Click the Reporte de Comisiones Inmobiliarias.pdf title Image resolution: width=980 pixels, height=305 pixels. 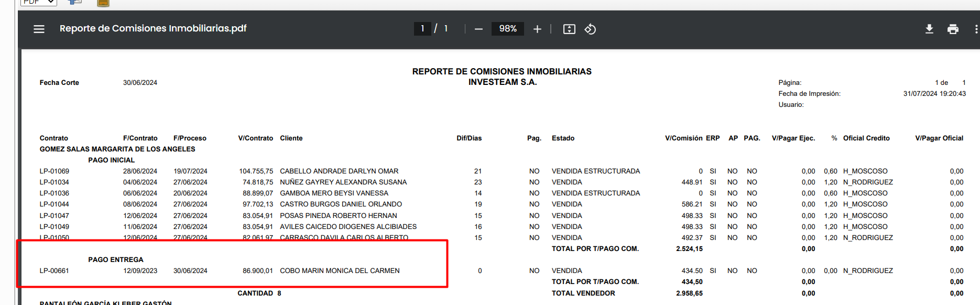point(153,28)
